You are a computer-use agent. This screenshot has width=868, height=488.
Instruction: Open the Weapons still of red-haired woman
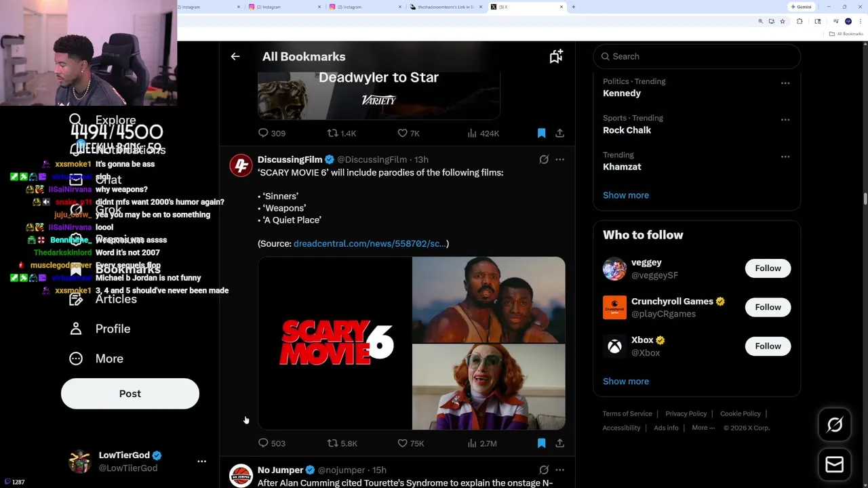pos(488,387)
